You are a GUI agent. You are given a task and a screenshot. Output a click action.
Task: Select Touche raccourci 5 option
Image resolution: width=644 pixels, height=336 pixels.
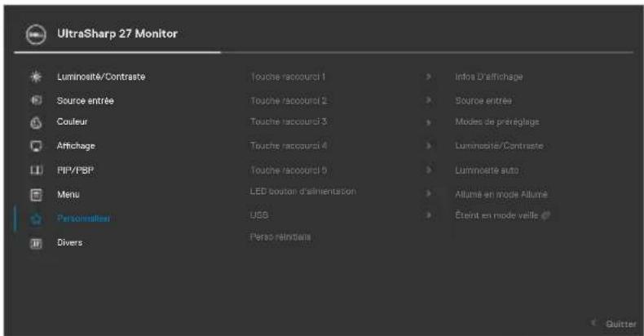(289, 170)
